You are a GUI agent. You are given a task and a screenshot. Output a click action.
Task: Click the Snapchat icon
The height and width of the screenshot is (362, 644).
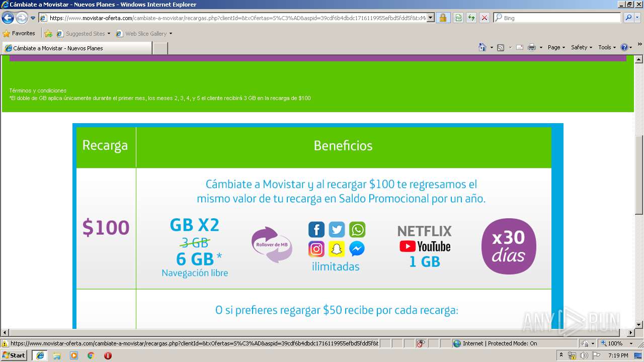[x=337, y=249]
